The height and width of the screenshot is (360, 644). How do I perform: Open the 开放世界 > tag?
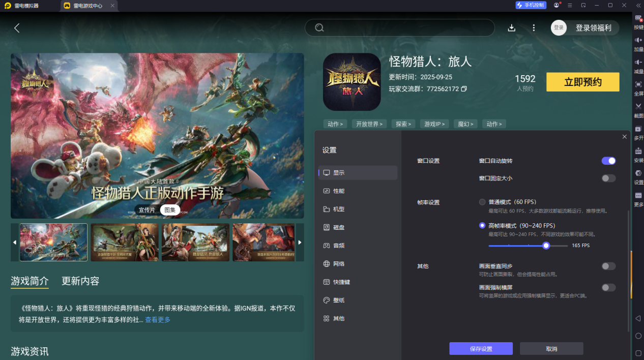click(x=369, y=124)
